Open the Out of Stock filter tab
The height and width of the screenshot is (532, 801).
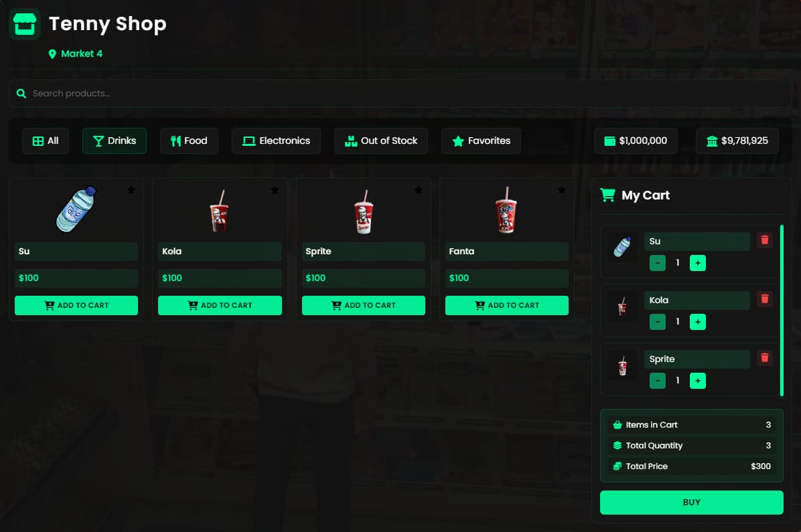click(x=381, y=141)
